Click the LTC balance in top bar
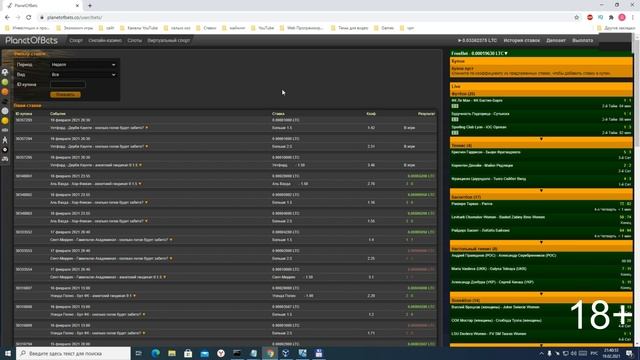This screenshot has width=640, height=360. 477,40
